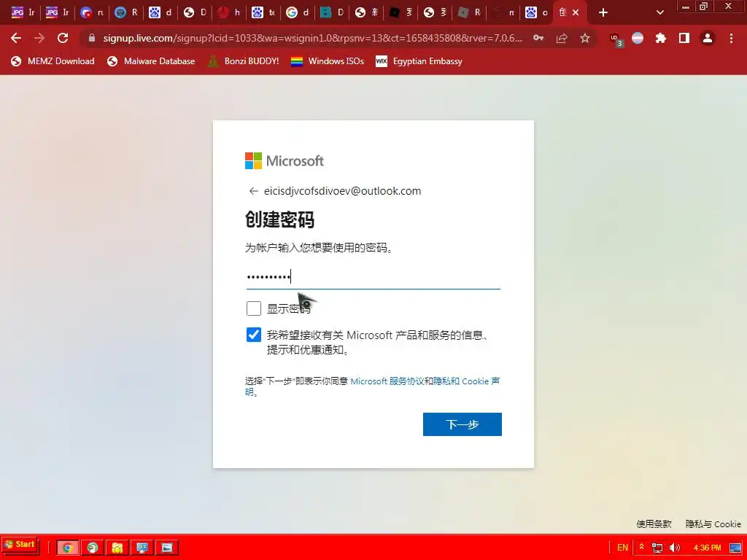View site information via the address bar lock
Screen dimensions: 747x560
point(92,38)
